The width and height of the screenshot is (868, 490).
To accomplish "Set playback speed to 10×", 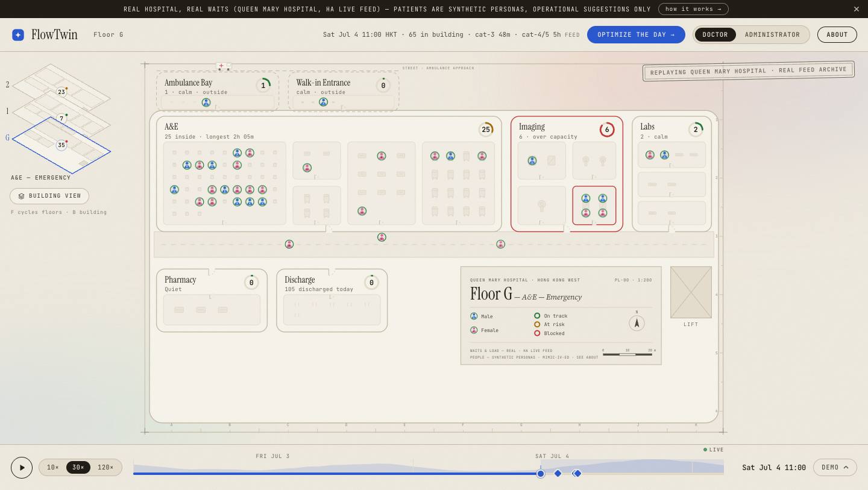I will pyautogui.click(x=53, y=468).
